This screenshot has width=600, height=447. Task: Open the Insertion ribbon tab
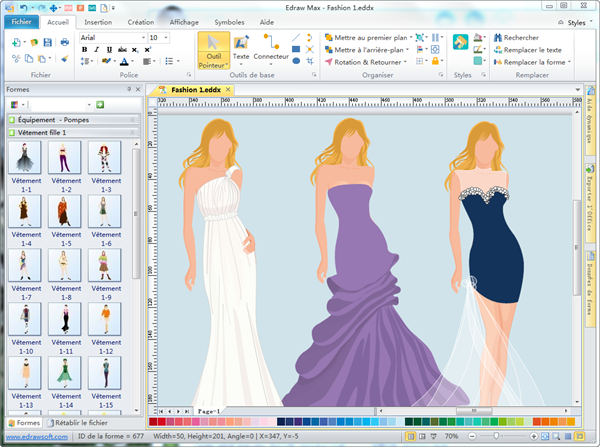(98, 21)
